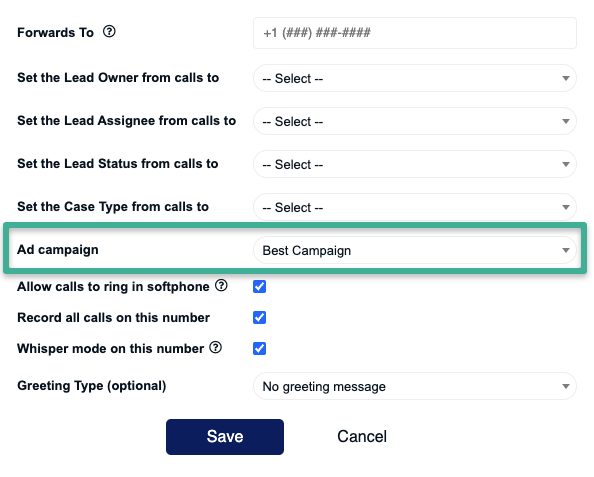Click the Cancel link
The width and height of the screenshot is (594, 477).
coord(362,436)
